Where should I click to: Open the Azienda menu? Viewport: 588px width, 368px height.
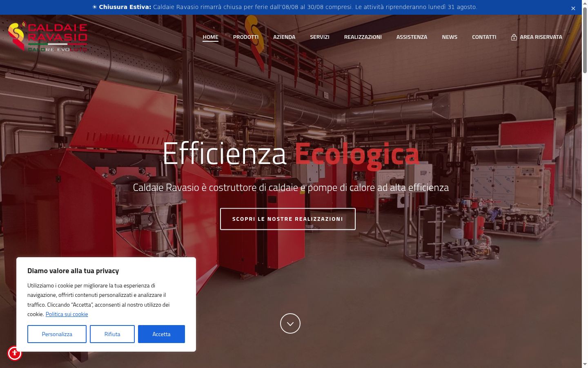point(284,37)
